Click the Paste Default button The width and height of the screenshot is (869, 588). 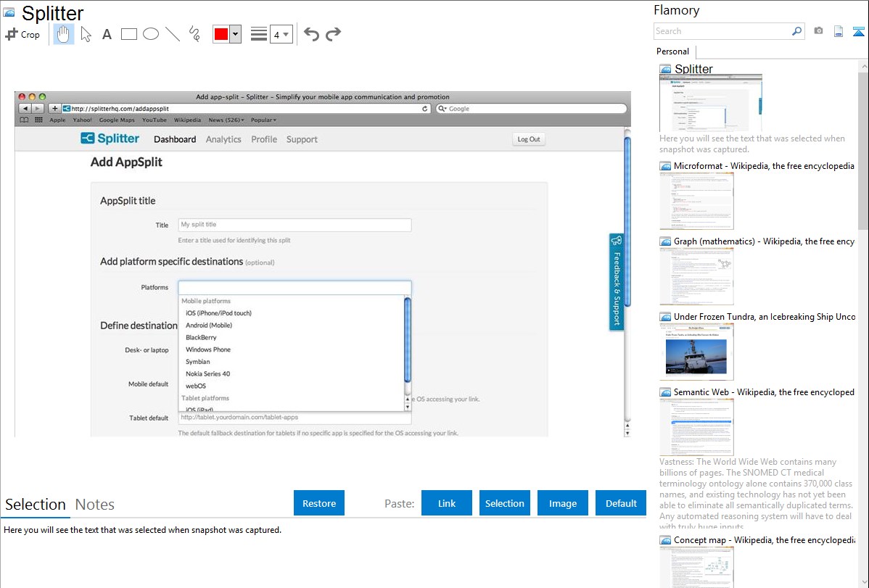[x=621, y=503]
